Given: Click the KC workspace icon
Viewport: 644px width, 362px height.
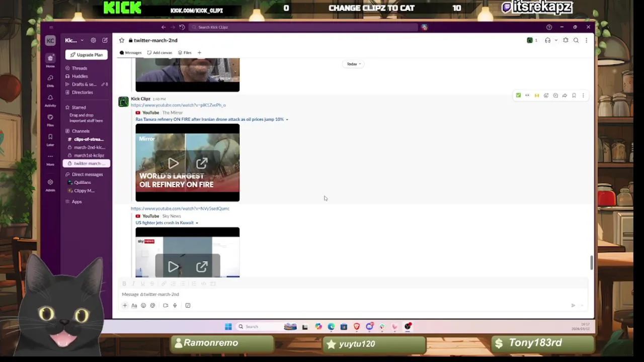Looking at the screenshot, I should 50,41.
